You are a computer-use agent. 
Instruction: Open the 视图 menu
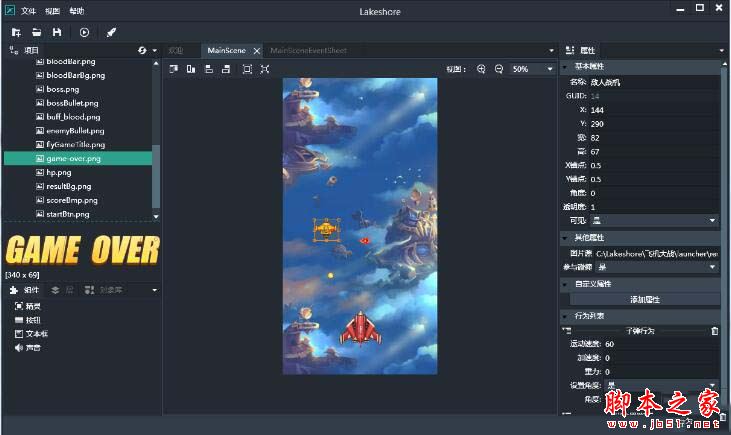pos(53,11)
